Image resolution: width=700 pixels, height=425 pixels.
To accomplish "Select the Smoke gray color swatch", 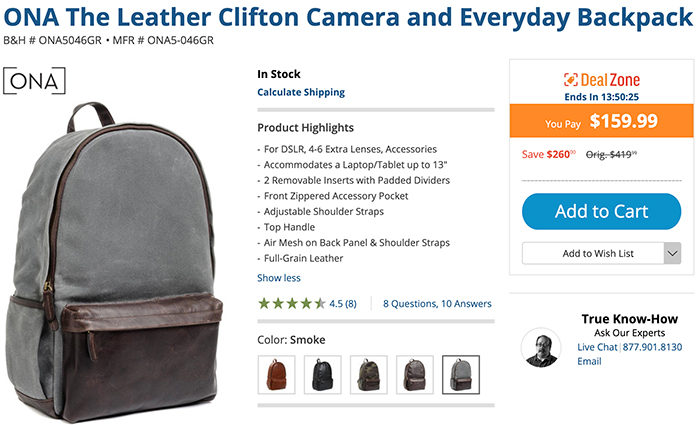I will pos(461,375).
